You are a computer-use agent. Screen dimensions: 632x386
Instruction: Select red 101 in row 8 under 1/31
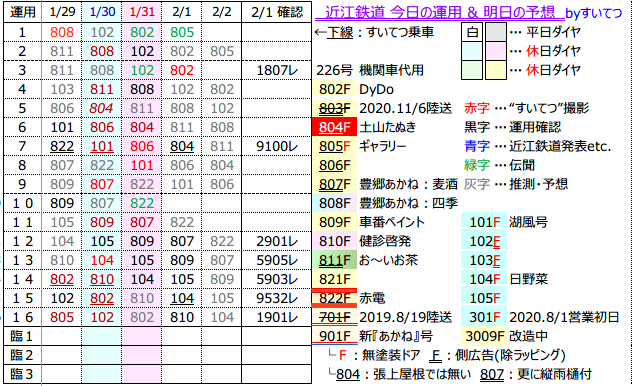click(x=142, y=165)
